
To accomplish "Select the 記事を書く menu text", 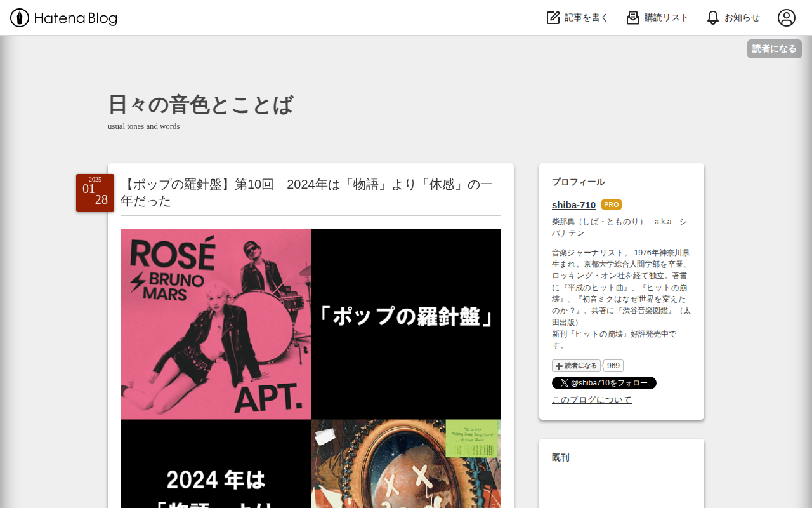I will click(586, 18).
